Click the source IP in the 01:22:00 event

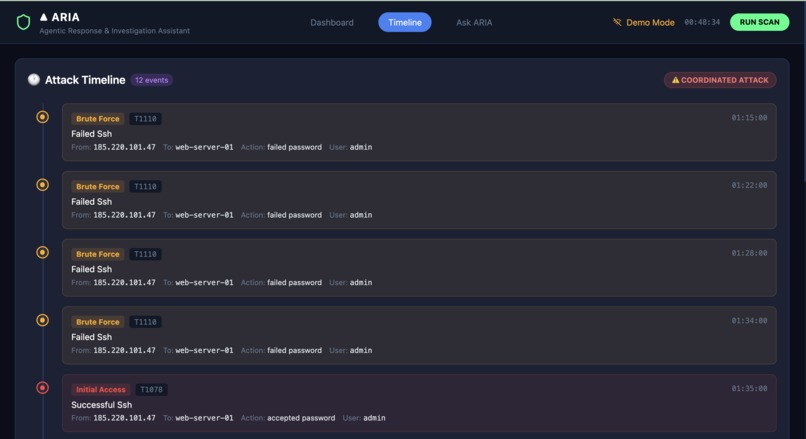point(124,215)
